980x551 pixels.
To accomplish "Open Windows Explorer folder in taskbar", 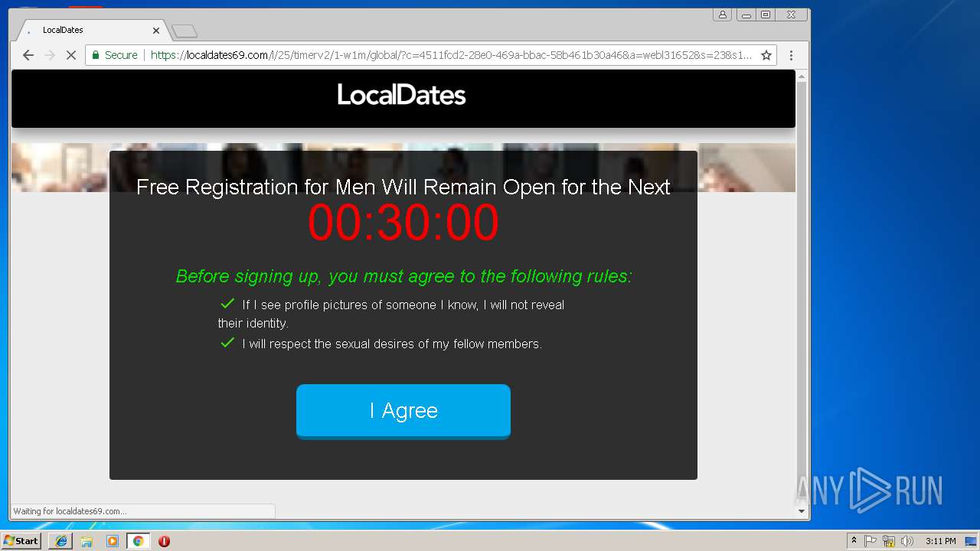I will [87, 541].
